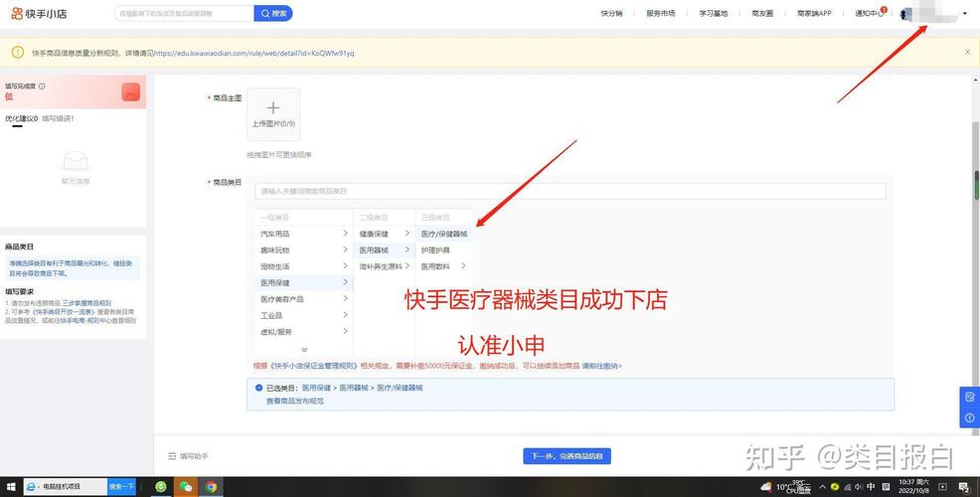Select the 医用器械 second-level category
This screenshot has height=497, width=980.
[374, 250]
